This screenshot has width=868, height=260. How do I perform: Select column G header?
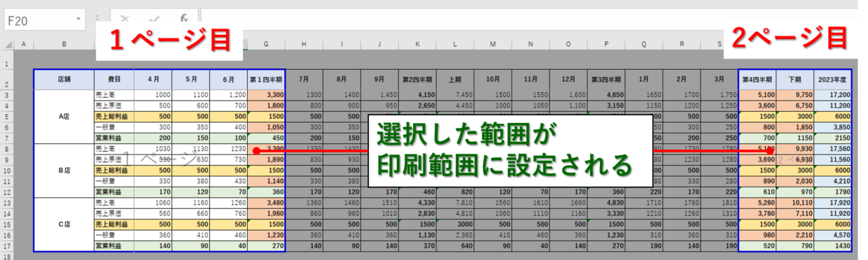click(x=267, y=45)
